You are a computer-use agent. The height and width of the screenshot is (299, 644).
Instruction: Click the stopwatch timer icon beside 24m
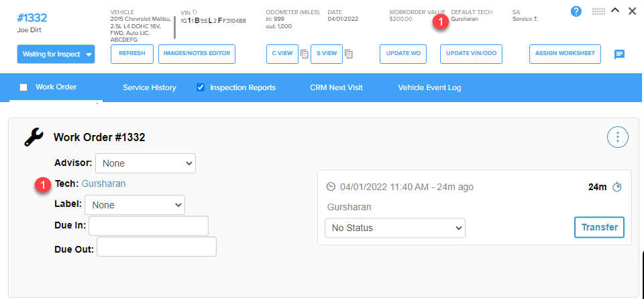click(617, 187)
